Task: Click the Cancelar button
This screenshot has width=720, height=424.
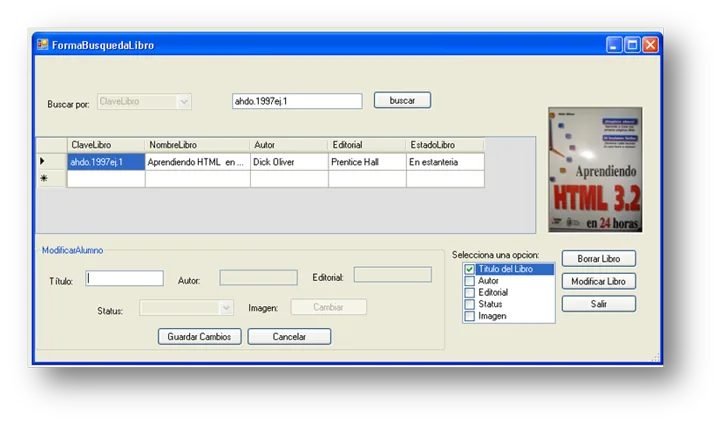Action: coord(289,336)
